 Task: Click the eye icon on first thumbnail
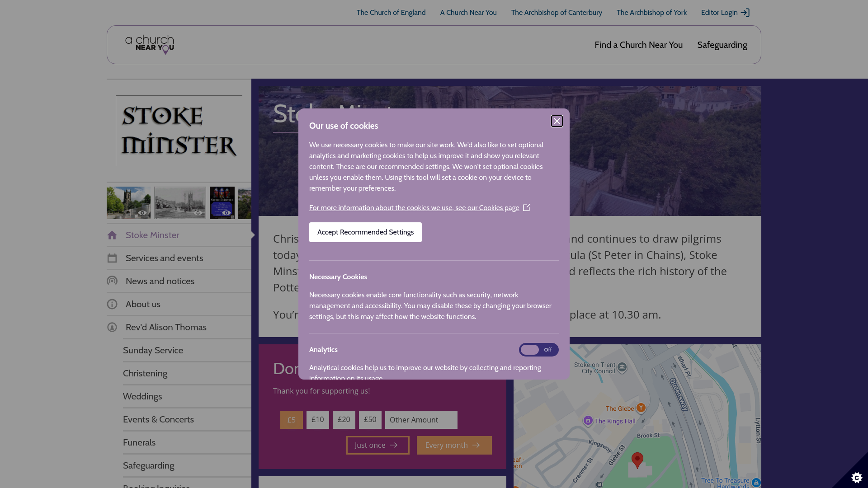tap(142, 213)
